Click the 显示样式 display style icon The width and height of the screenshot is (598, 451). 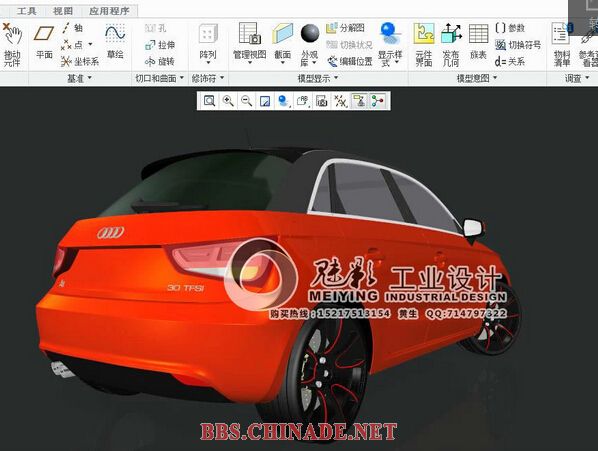tap(390, 34)
